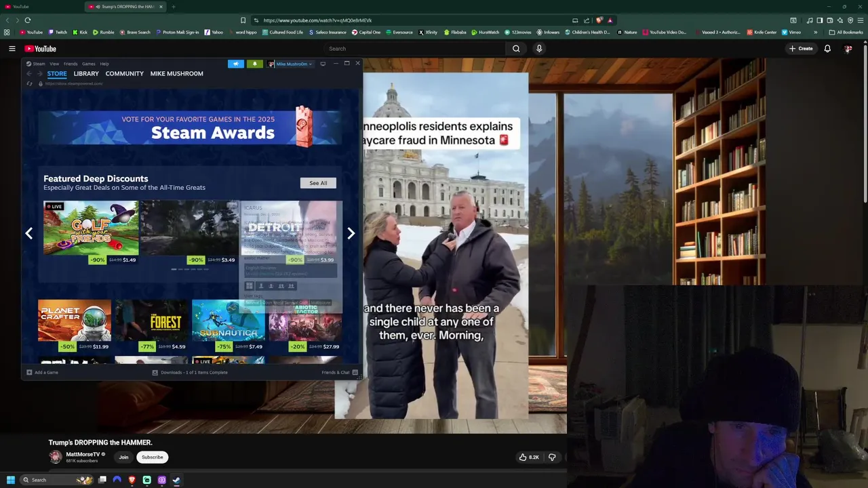868x488 pixels.
Task: Reload the page in the browser toolbar
Action: [x=28, y=20]
